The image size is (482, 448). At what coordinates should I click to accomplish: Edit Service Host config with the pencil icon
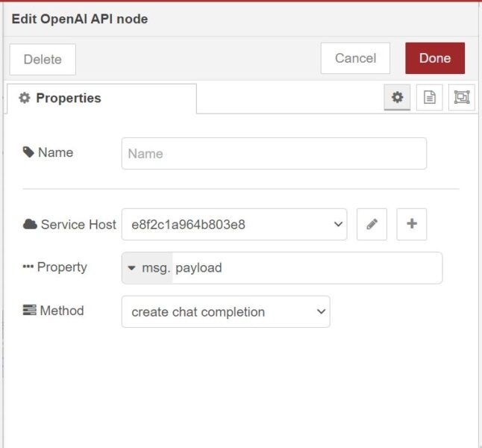coord(372,224)
